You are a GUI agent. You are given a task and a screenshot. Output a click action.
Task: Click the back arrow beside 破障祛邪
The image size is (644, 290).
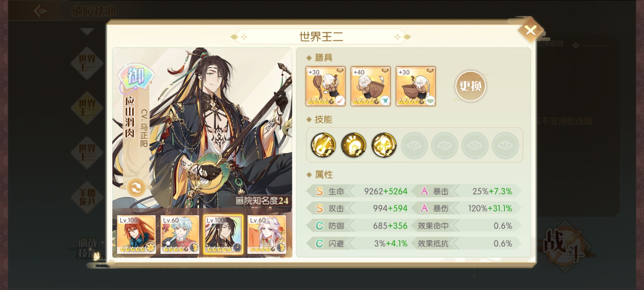pos(41,11)
